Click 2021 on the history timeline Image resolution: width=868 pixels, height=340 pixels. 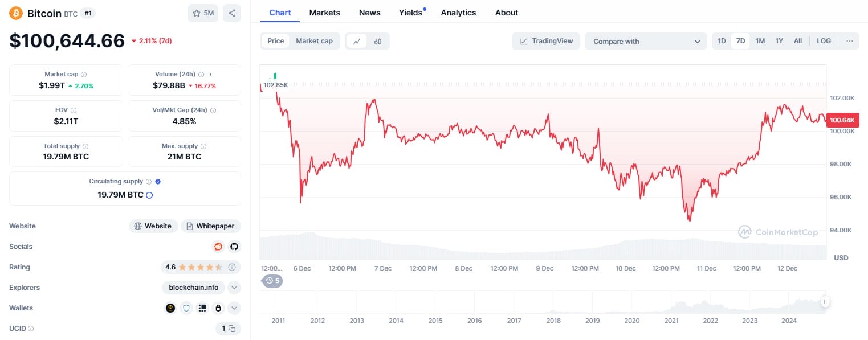[671, 321]
